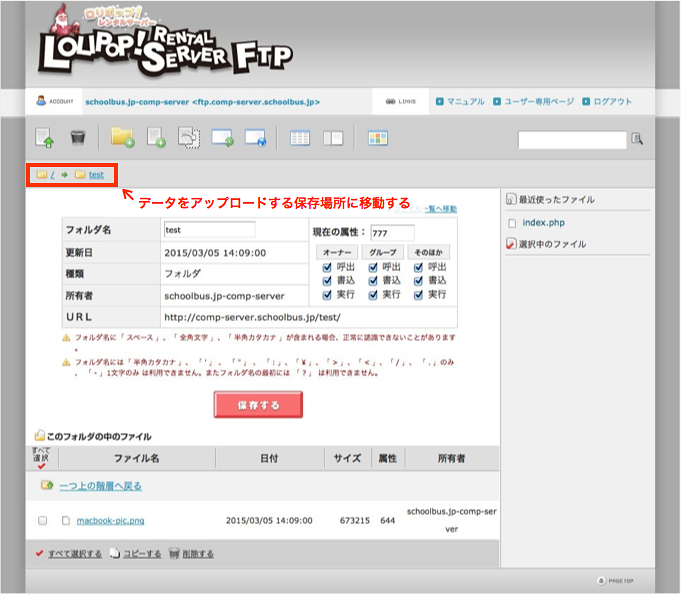Click the links chain icon
Viewport: 681px width, 594px height.
(x=390, y=102)
